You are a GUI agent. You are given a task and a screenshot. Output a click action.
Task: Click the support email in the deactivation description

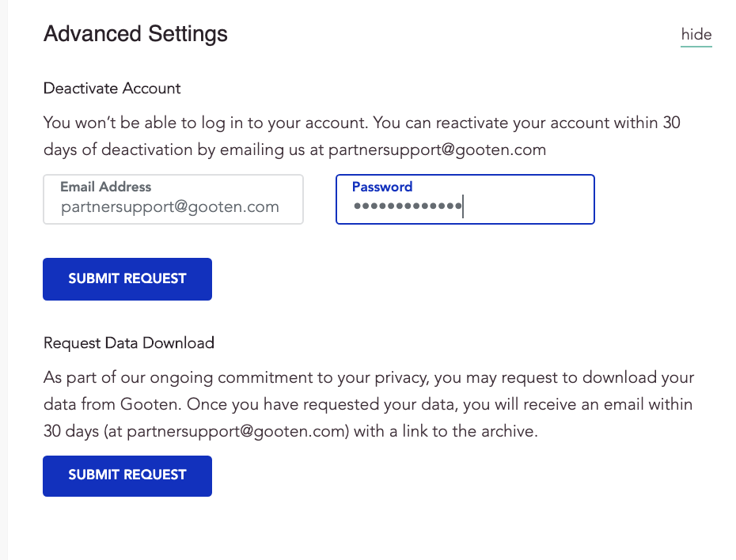pyautogui.click(x=437, y=149)
